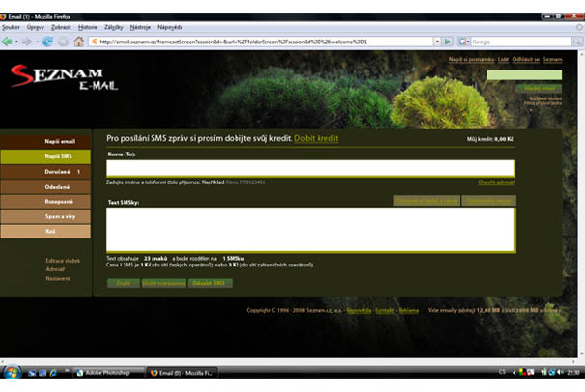Click the go arrow beside the address bar
This screenshot has height=392, width=585.
446,42
